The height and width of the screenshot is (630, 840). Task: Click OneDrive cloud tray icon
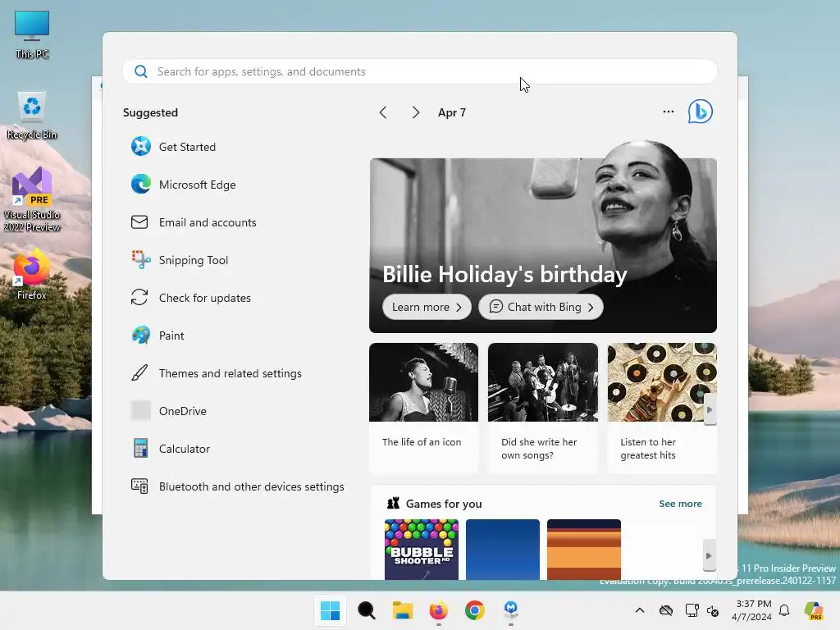(666, 610)
